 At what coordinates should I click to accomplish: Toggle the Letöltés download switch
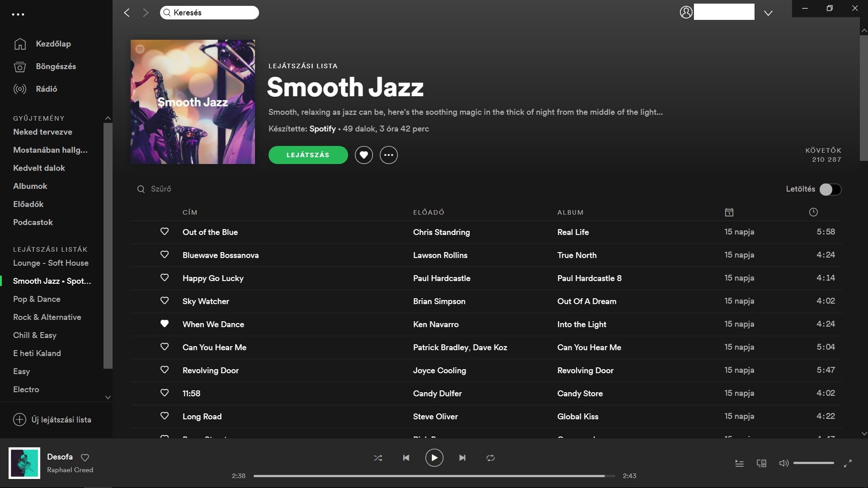tap(830, 189)
